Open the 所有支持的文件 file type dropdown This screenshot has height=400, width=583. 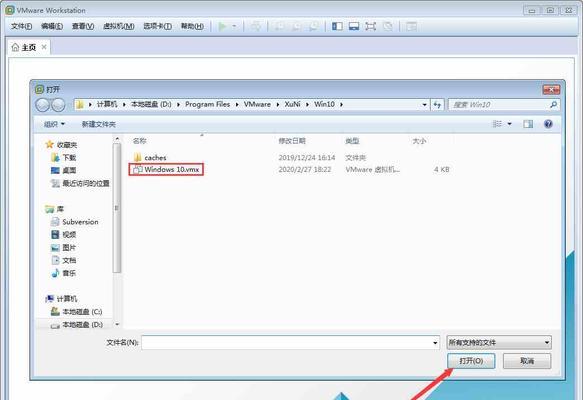[x=499, y=342]
